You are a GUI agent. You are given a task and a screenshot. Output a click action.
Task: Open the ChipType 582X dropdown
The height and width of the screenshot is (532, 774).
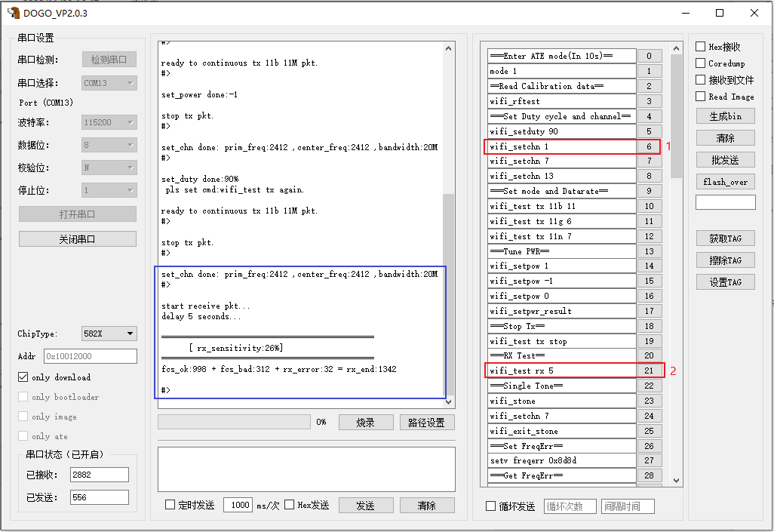109,334
